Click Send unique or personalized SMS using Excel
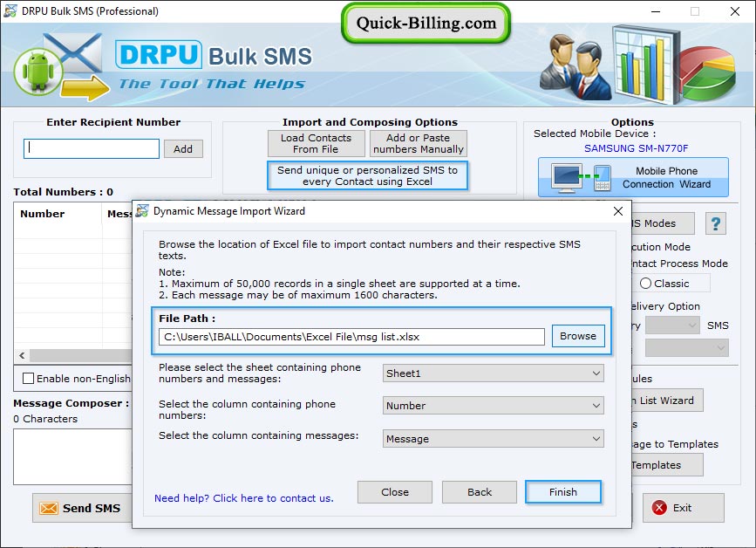The image size is (756, 548). 367,175
